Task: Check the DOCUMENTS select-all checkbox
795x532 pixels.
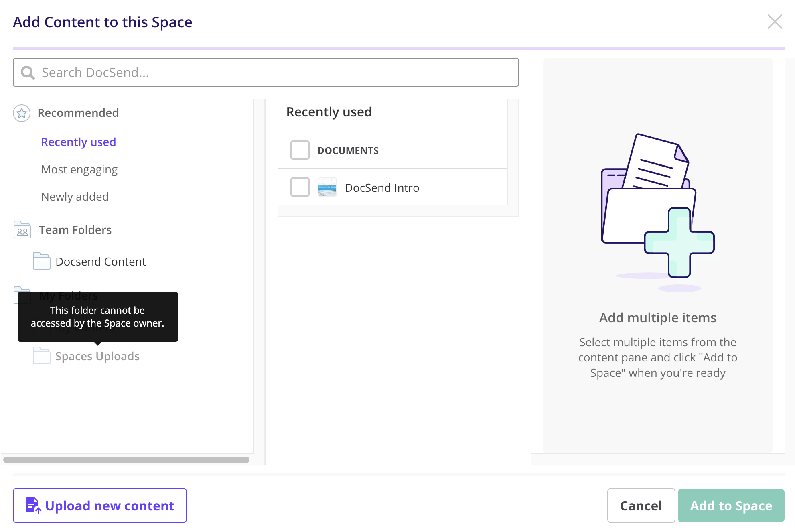Action: pos(300,150)
